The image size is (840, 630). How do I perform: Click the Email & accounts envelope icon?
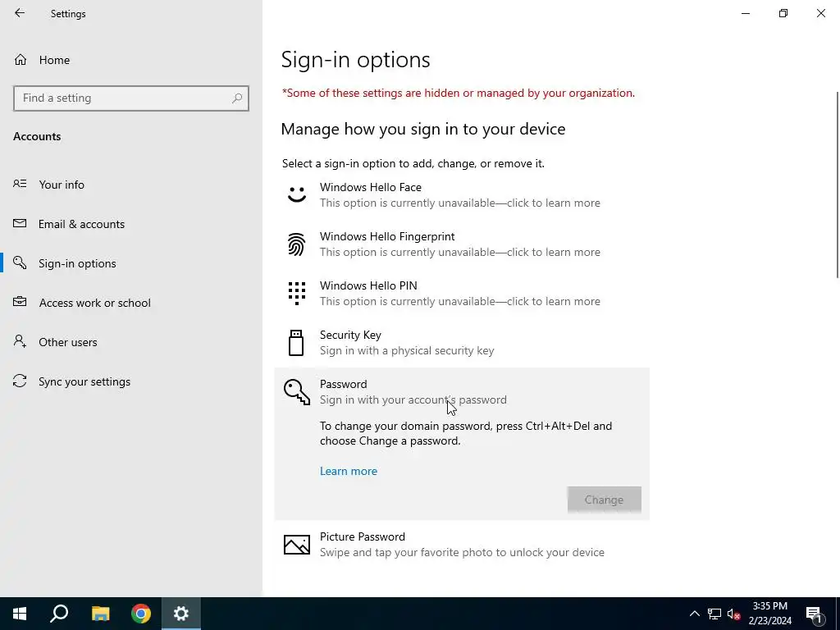coord(20,223)
